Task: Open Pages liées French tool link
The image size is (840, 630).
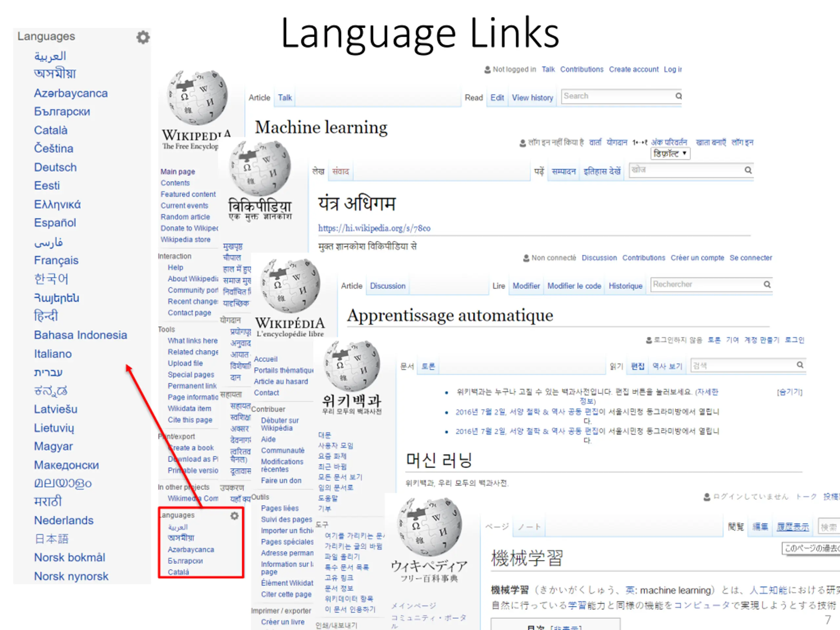Action: click(x=280, y=508)
